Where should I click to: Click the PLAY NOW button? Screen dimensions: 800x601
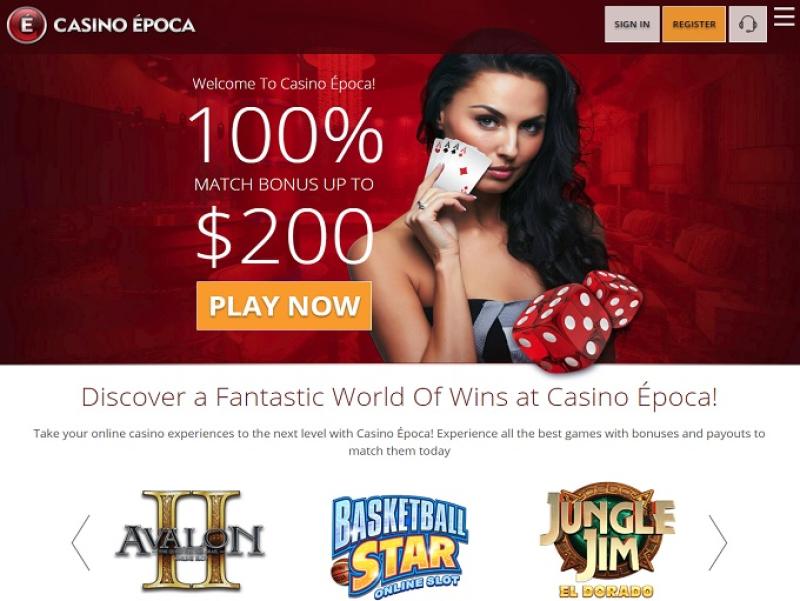click(284, 306)
